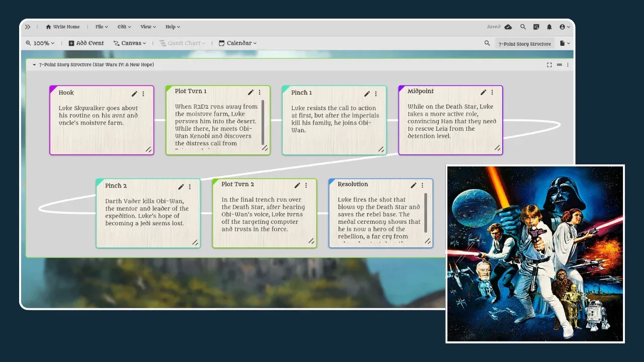The width and height of the screenshot is (644, 362).
Task: Open the Calendar dropdown
Action: pyautogui.click(x=237, y=43)
